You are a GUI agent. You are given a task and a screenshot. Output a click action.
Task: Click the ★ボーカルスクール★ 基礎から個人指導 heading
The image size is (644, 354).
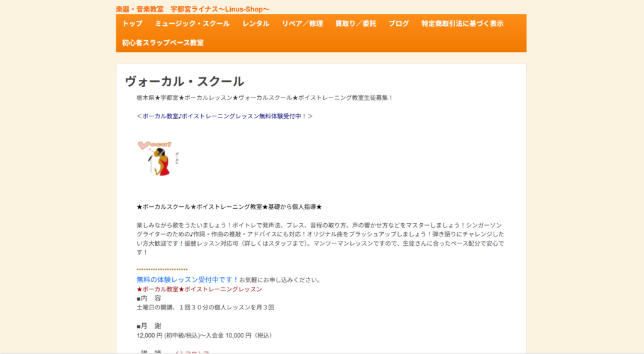click(x=229, y=207)
